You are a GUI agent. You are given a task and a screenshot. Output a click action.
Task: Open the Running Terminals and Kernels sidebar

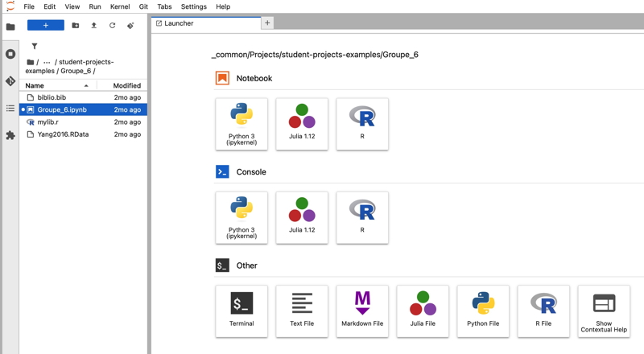point(10,54)
